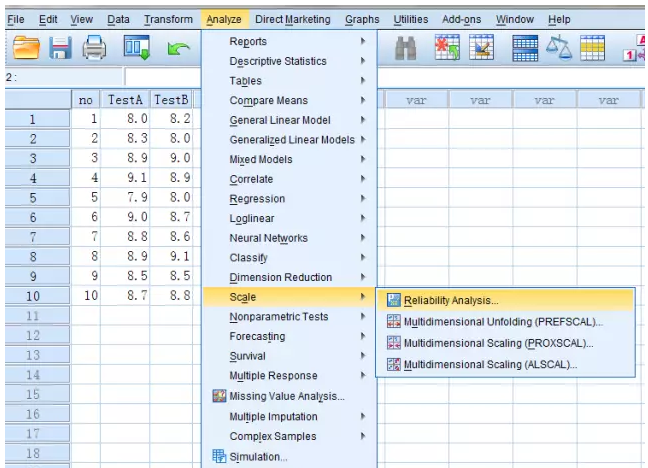Expand the Nonparametric Tests submenu

tap(278, 317)
